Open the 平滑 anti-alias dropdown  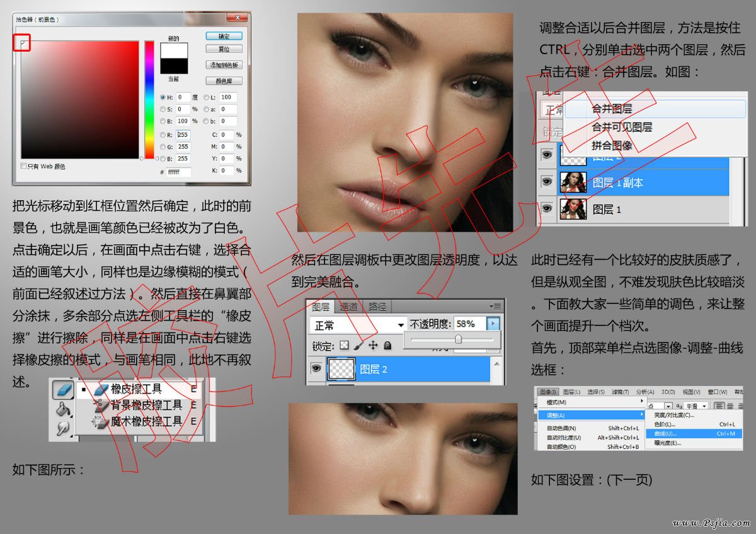click(x=696, y=406)
